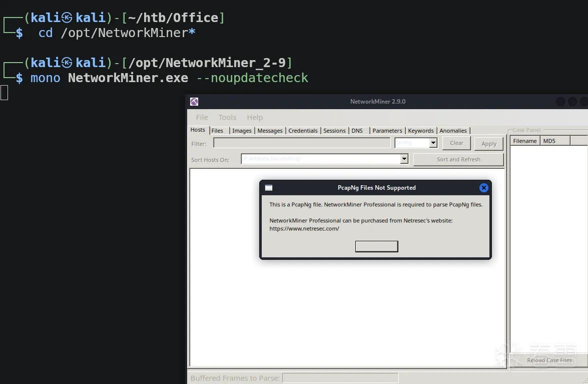Click the MD5 column header in Case Panel
This screenshot has width=588, height=384.
point(555,141)
